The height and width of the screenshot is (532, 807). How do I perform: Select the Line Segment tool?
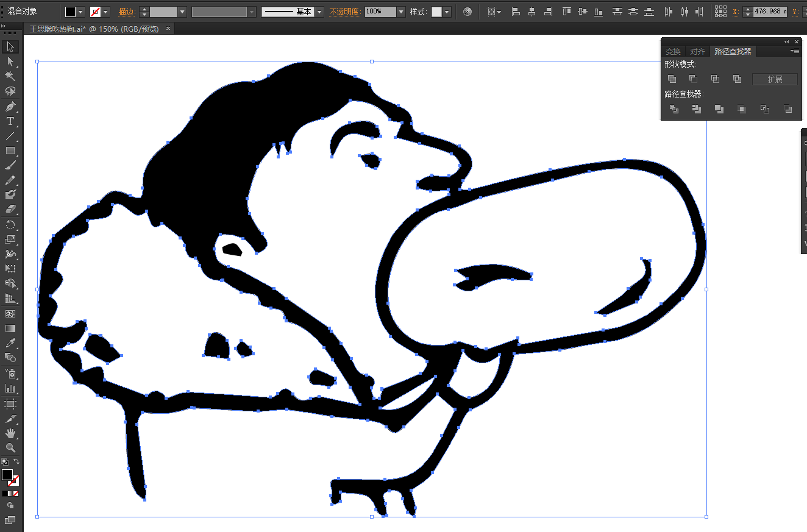10,135
